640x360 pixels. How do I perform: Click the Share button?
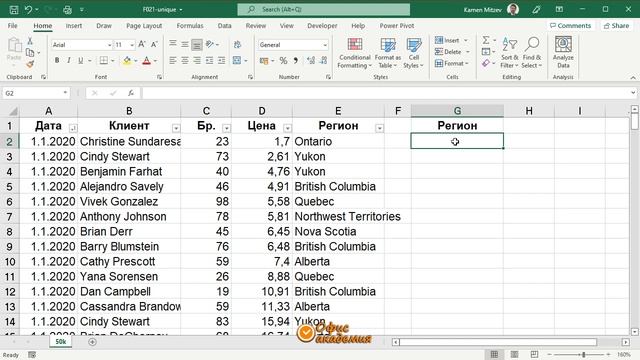[x=616, y=25]
